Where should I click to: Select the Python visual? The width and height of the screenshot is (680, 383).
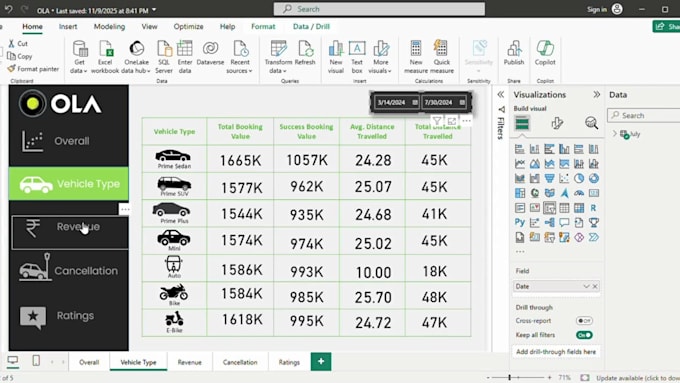click(520, 223)
